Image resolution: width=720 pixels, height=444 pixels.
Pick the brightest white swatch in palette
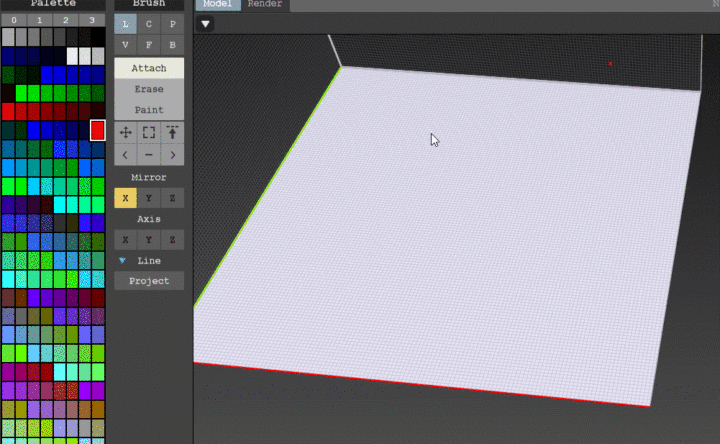coord(72,56)
